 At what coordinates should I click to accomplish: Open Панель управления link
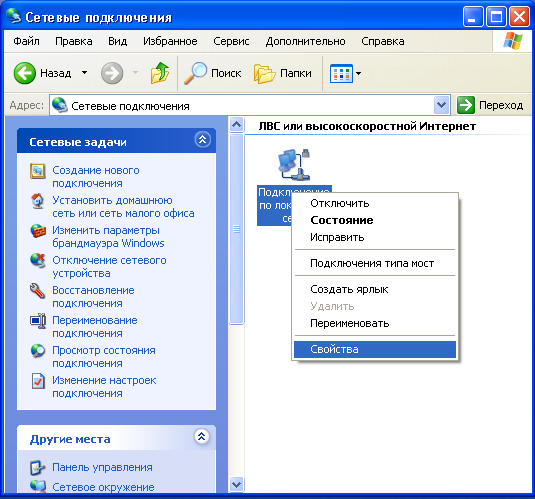102,468
